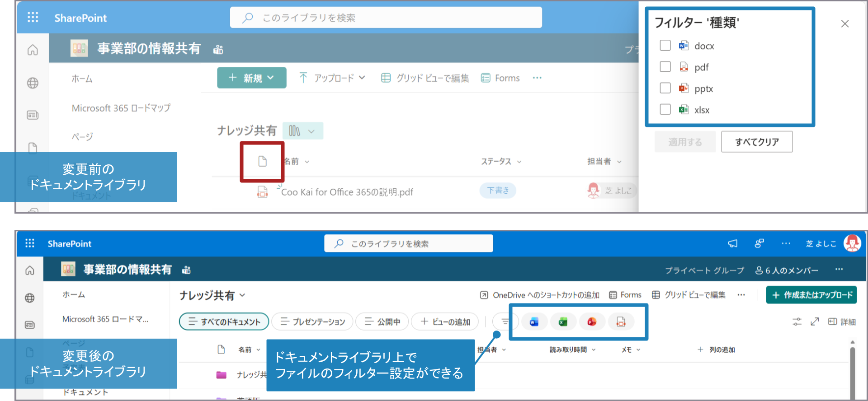This screenshot has width=868, height=401.
Task: Click the expand to full screen icon
Action: (815, 322)
